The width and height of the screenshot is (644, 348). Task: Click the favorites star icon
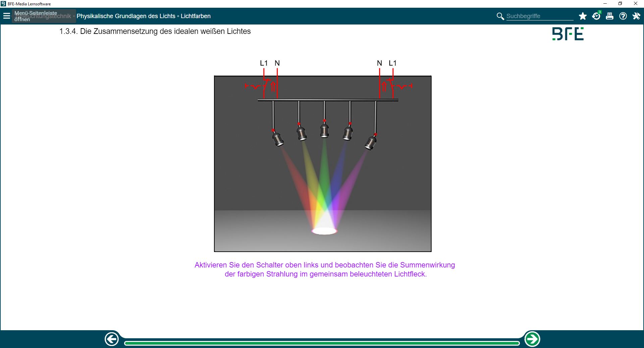(583, 16)
